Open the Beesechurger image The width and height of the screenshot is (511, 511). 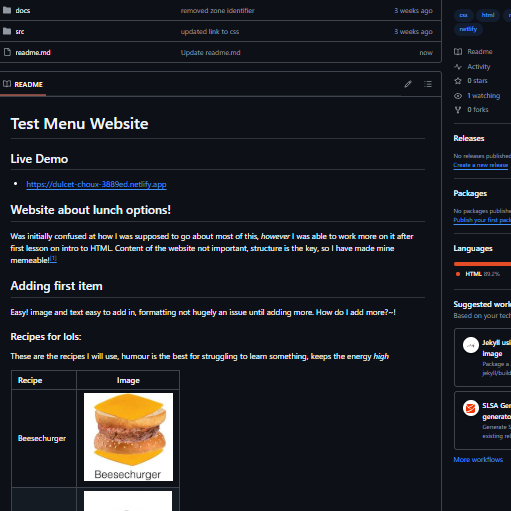(x=128, y=437)
